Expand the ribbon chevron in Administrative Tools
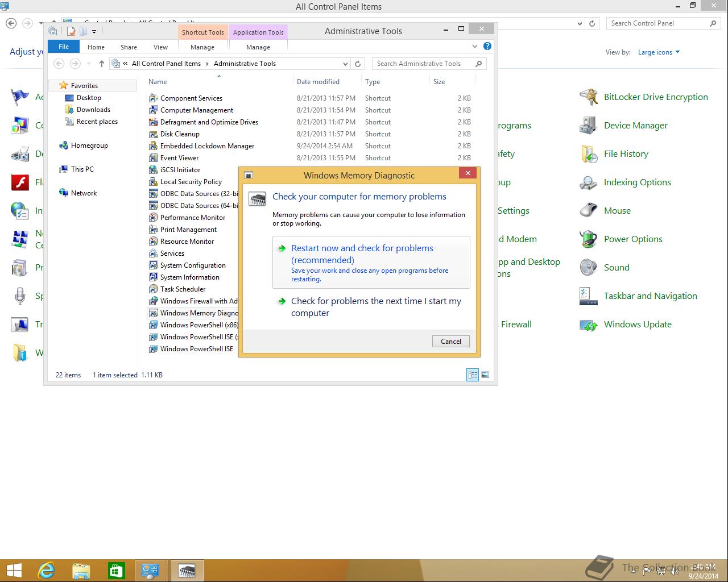Image resolution: width=728 pixels, height=582 pixels. pyautogui.click(x=475, y=47)
